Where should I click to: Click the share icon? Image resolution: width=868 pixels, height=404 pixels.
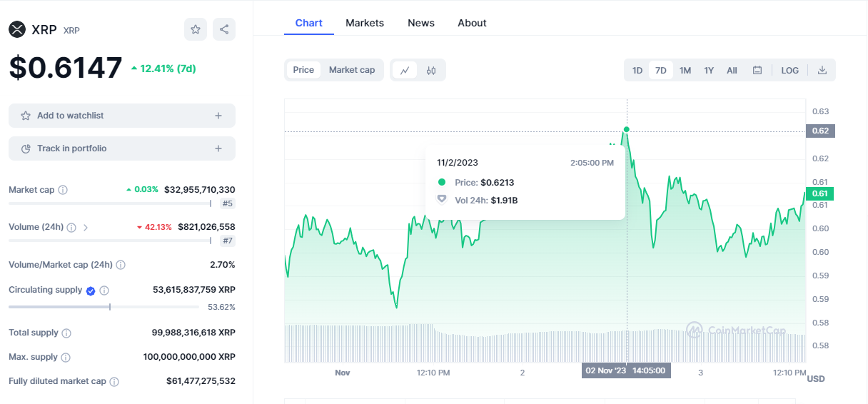click(x=224, y=29)
